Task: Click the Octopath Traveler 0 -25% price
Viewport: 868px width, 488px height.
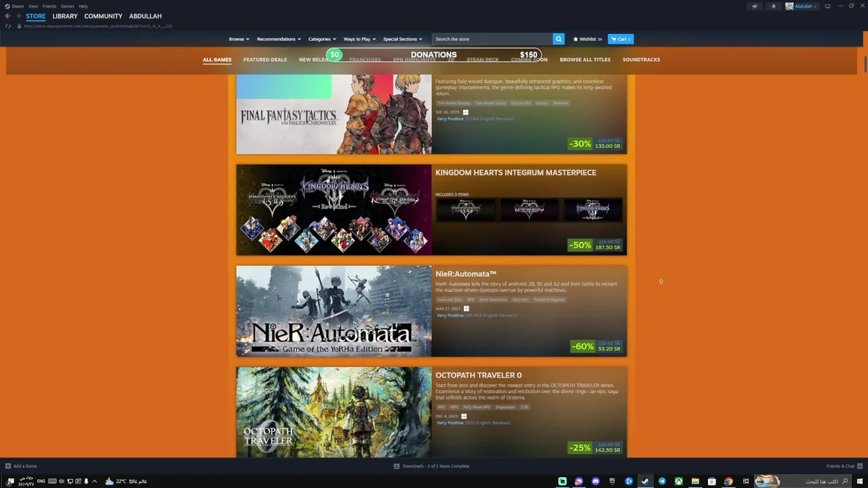Action: pyautogui.click(x=595, y=447)
